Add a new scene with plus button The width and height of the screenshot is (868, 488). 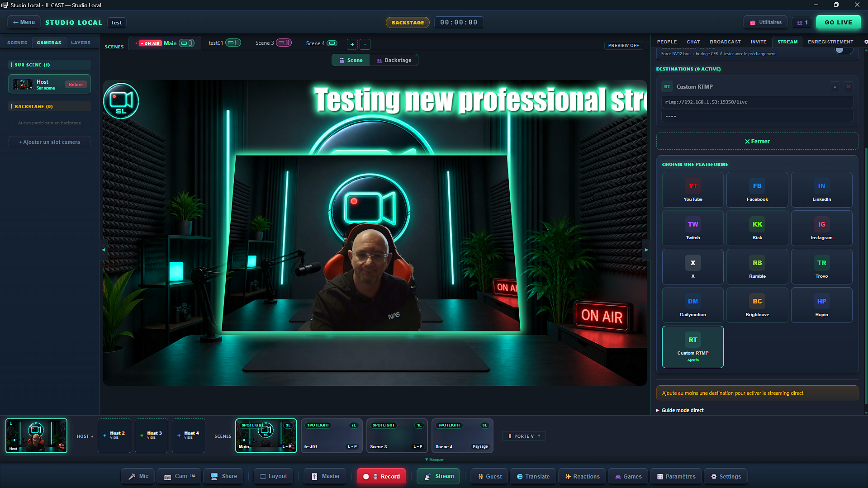(x=352, y=44)
